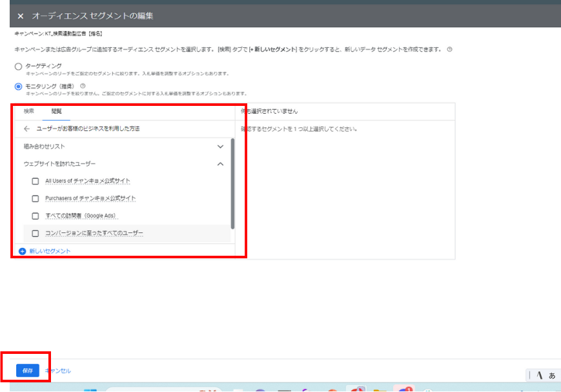Check Purchasers of チャンキョメ公式サイト
The width and height of the screenshot is (561, 392).
tap(36, 198)
